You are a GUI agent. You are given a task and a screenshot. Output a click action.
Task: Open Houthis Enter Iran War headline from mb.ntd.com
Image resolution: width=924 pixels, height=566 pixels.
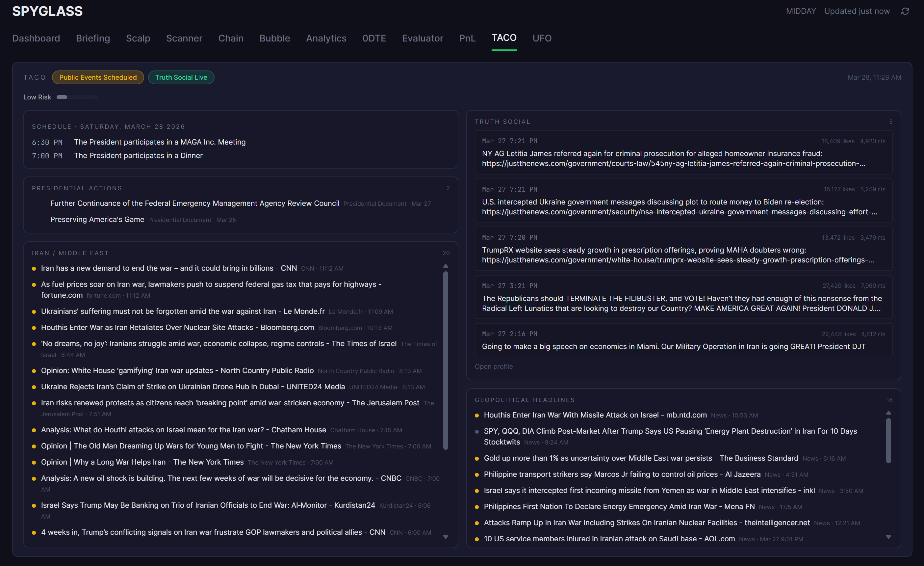click(x=595, y=415)
